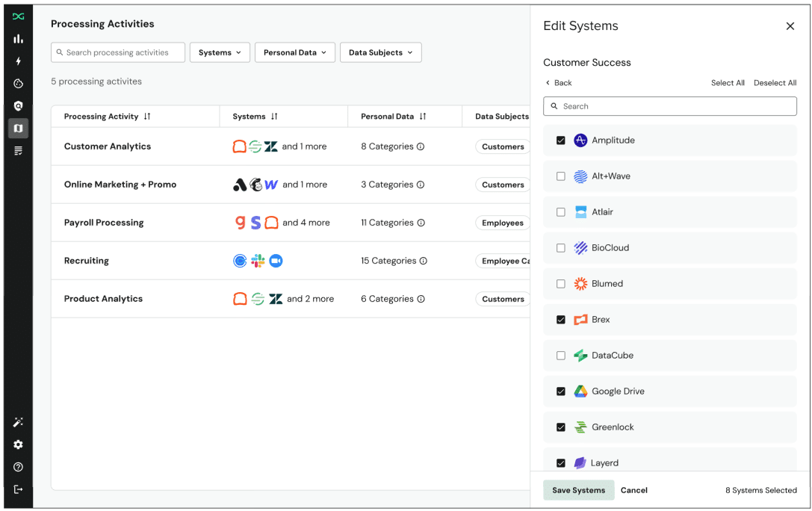812x511 pixels.
Task: Expand the Systems filter dropdown
Action: point(220,52)
